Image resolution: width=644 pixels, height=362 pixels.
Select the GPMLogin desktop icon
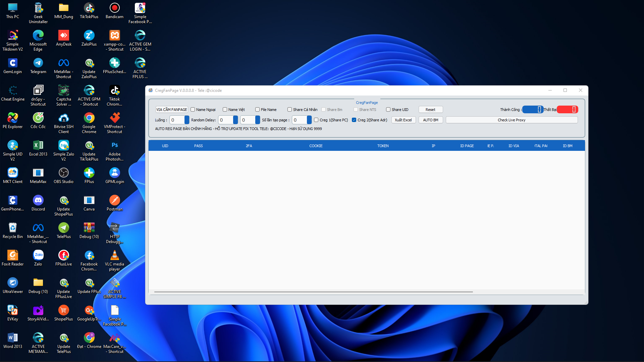(x=114, y=176)
